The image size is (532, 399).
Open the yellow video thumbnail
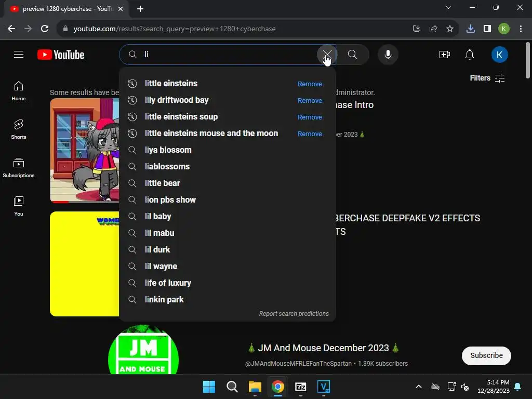tap(85, 264)
